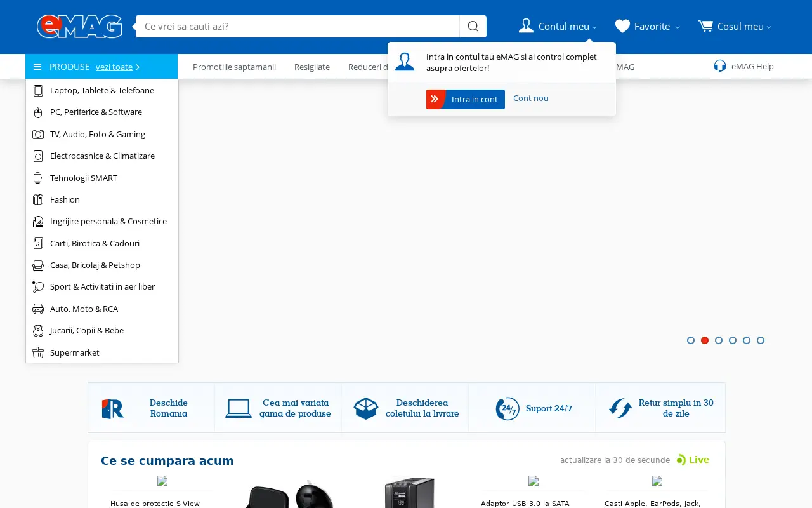Viewport: 812px width, 508px height.
Task: Click the smartwatch icon for Tehnologii SMART
Action: [x=38, y=178]
